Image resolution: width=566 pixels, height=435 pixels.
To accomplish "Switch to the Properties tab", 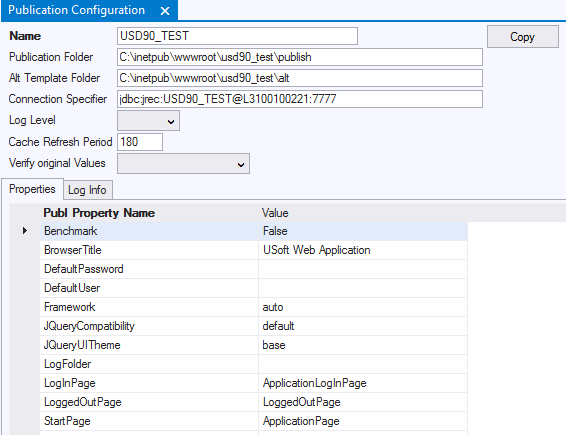I will [x=32, y=189].
